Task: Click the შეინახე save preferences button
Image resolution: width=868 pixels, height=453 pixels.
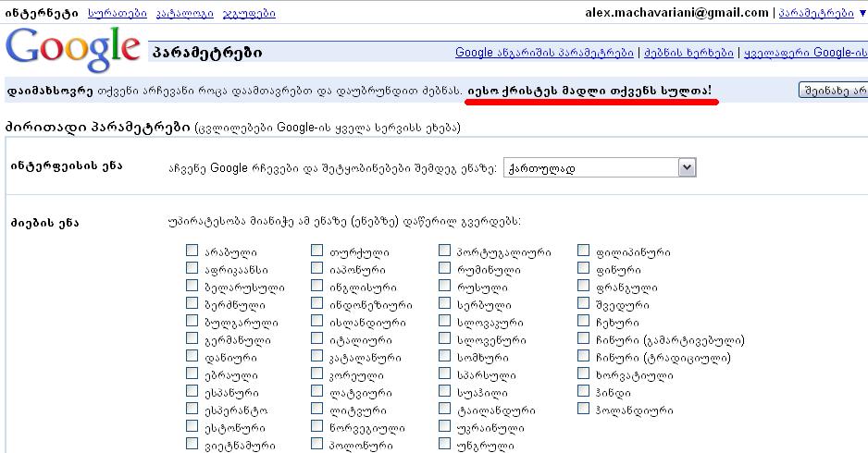Action: [x=833, y=91]
